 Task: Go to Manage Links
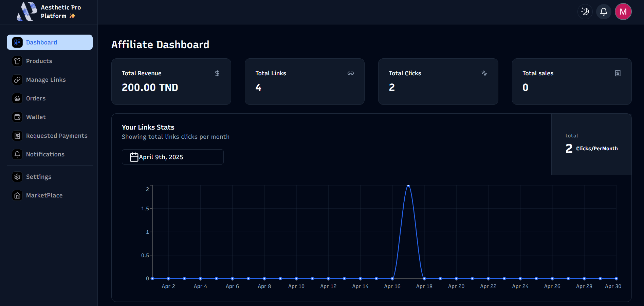[46, 80]
